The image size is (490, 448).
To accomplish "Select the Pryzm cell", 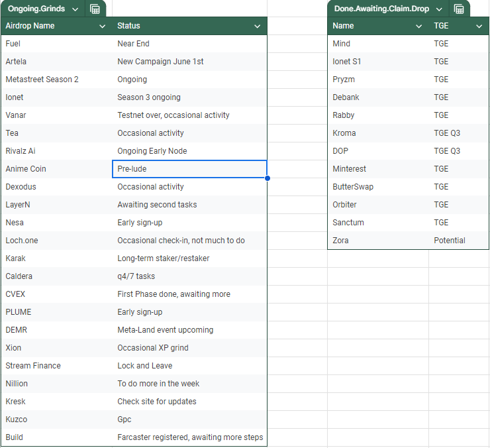I will point(378,80).
